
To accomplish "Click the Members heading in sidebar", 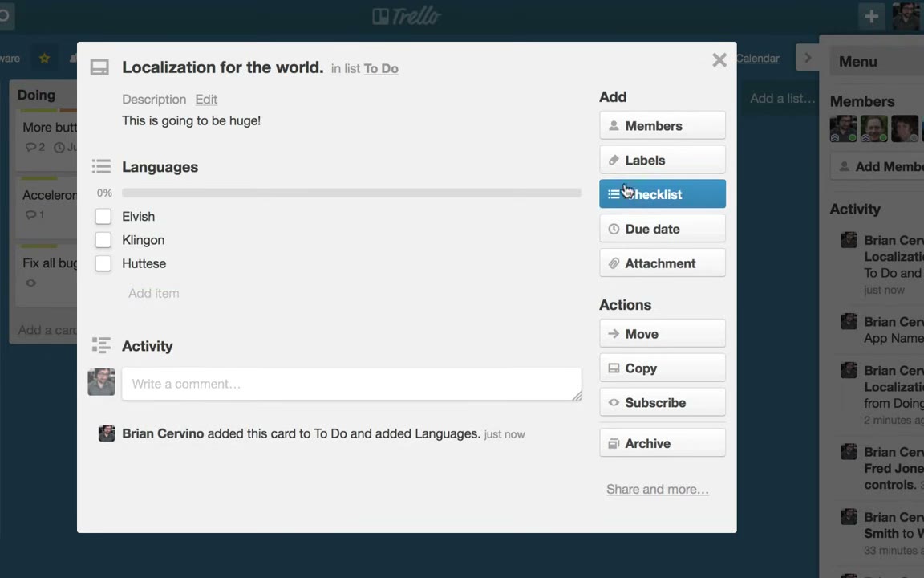I will [x=862, y=101].
